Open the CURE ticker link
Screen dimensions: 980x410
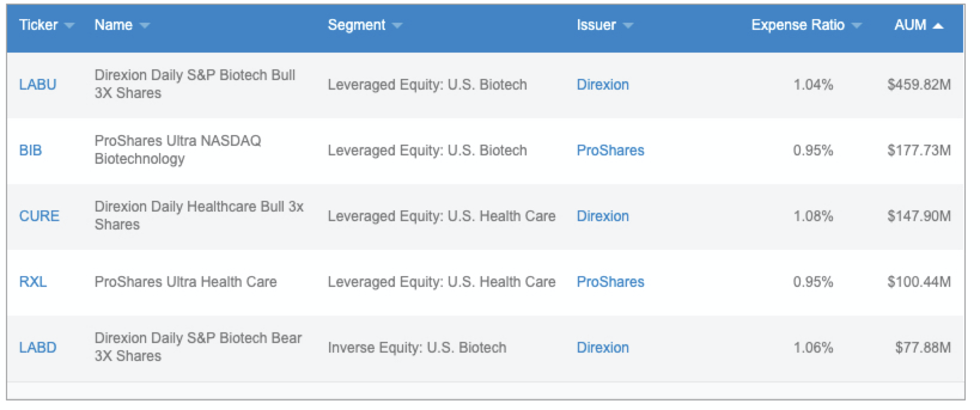39,216
